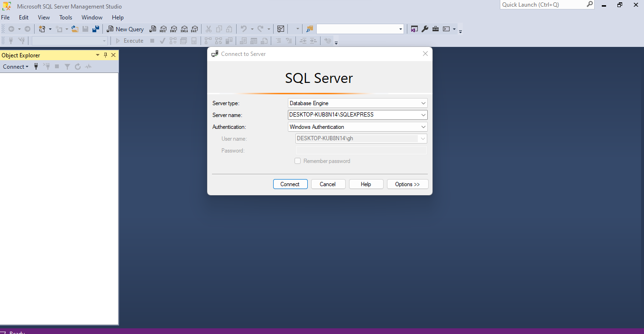
Task: Click the Stop icon in Object Explorer
Action: pos(57,67)
